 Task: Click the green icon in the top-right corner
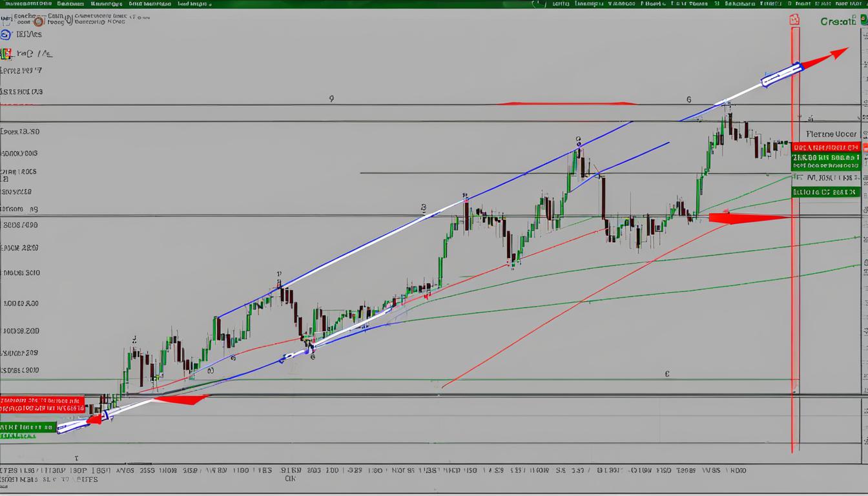[864, 20]
